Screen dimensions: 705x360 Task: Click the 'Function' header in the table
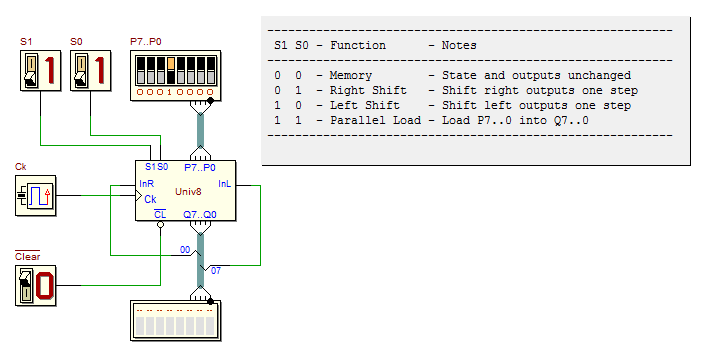tap(358, 45)
